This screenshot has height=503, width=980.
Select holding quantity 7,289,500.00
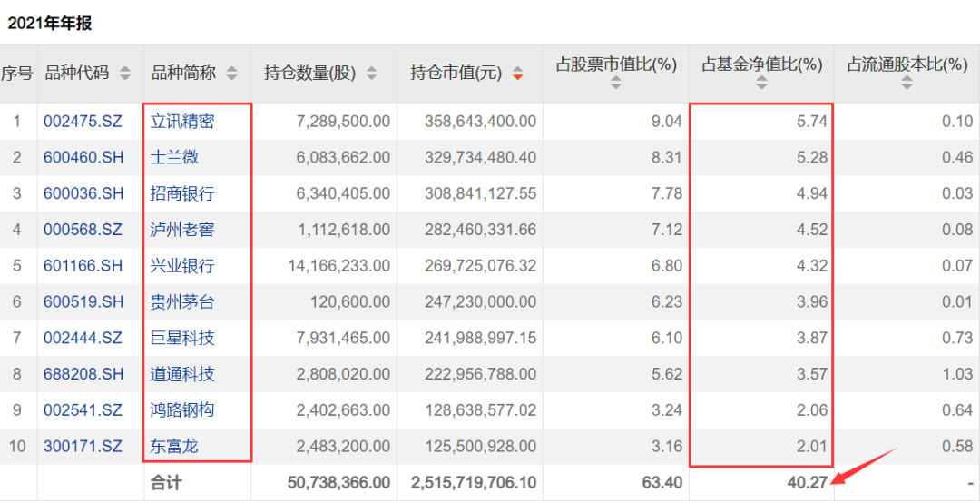point(342,122)
